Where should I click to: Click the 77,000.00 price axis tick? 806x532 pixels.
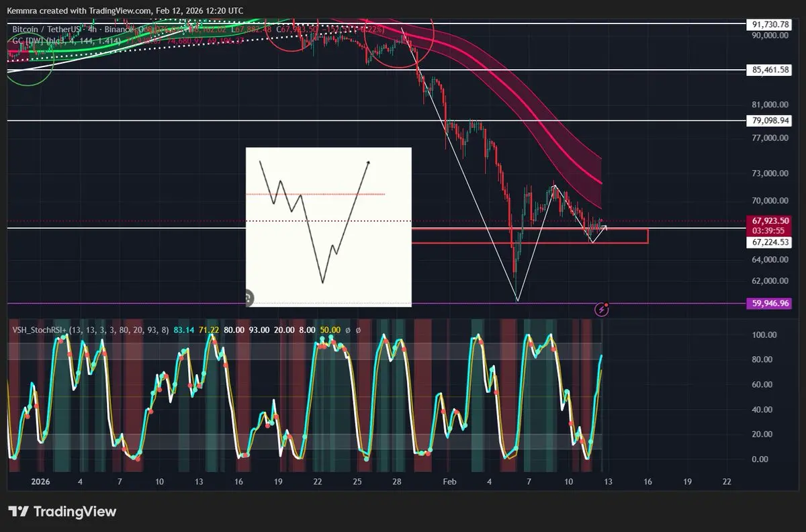[x=770, y=138]
